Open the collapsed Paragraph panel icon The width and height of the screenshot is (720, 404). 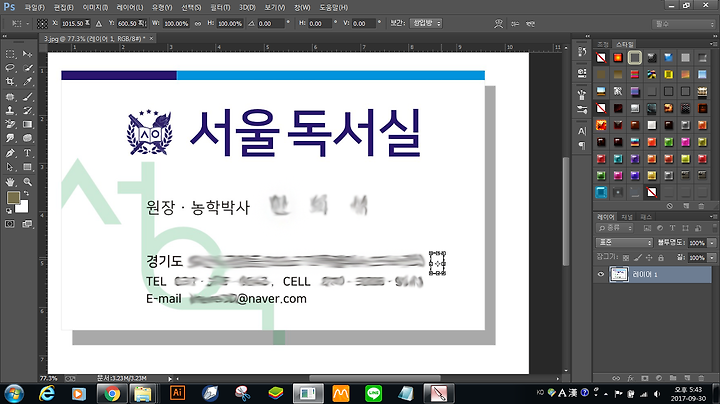(582, 146)
